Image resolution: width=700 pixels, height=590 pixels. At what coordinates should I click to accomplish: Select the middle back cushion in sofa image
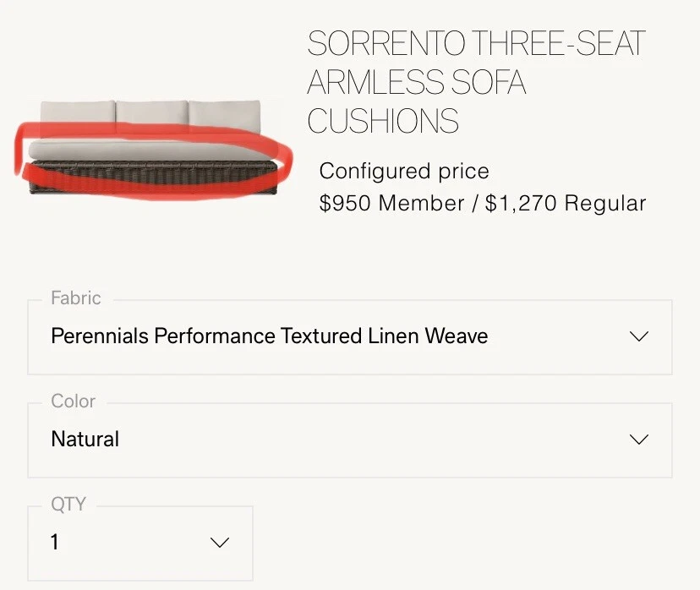[x=152, y=115]
